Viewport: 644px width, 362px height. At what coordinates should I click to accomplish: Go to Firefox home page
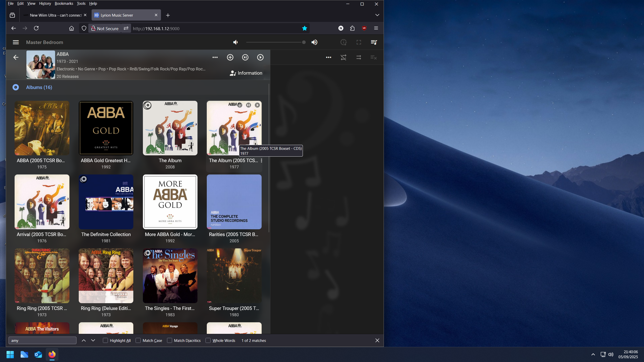pos(71,28)
